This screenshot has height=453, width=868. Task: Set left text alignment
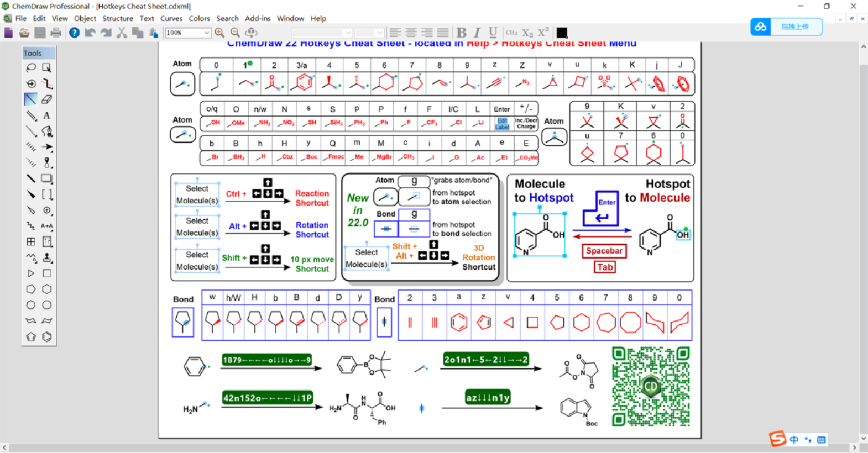point(395,33)
